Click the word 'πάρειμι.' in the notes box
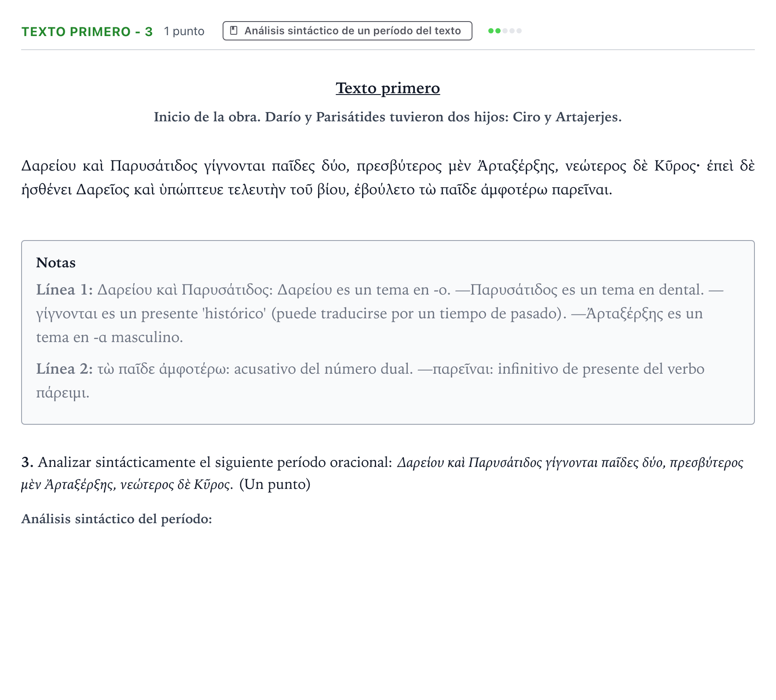This screenshot has height=700, width=776. 63,393
